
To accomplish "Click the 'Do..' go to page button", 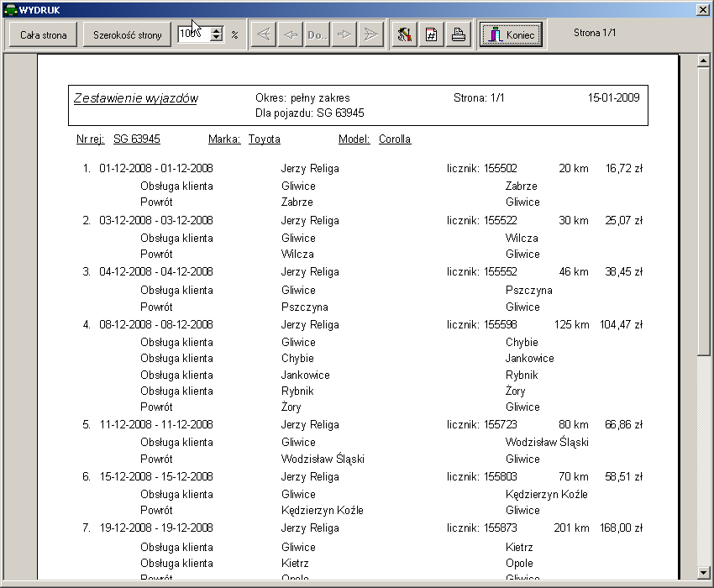I will click(x=317, y=34).
